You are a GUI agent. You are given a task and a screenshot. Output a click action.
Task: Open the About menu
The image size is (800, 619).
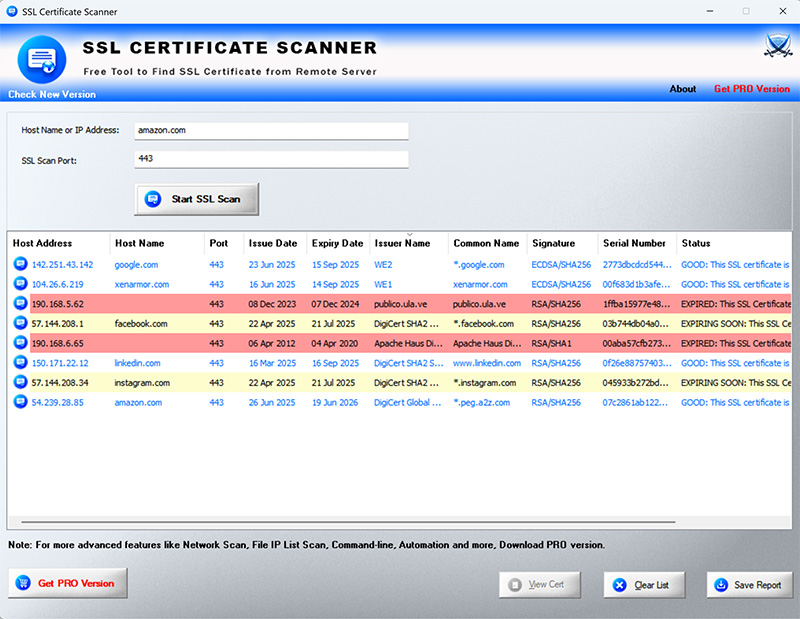tap(682, 89)
